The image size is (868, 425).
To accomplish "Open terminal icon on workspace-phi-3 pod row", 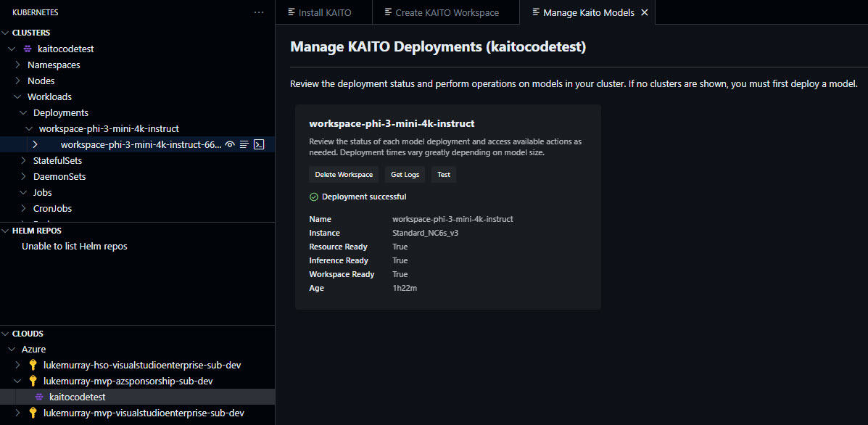I will [x=259, y=144].
